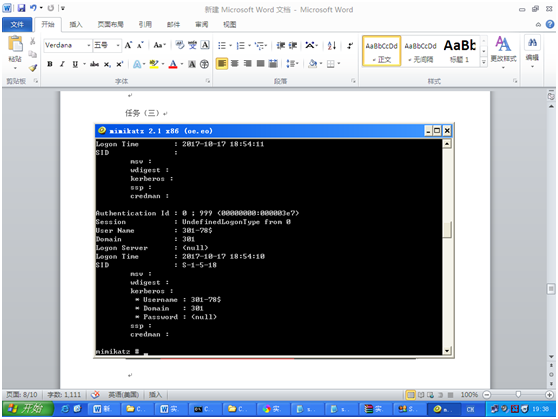The image size is (558, 419).
Task: Open the File tab
Action: click(x=17, y=24)
